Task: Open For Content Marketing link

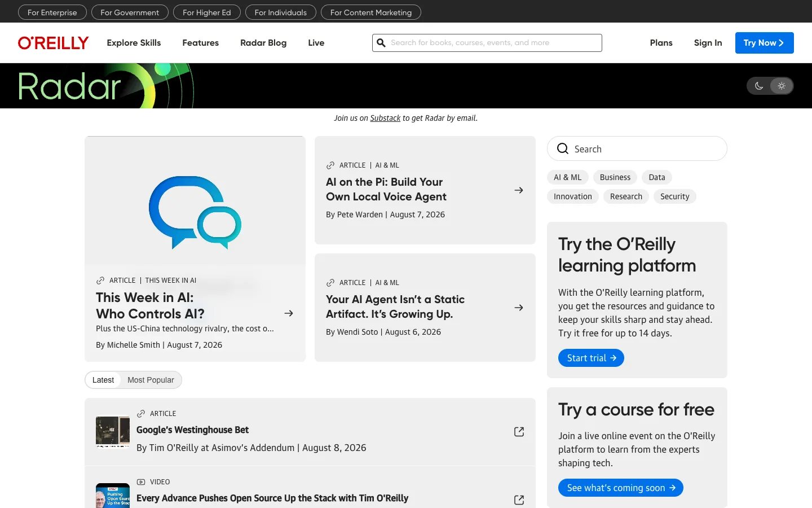Action: tap(371, 12)
